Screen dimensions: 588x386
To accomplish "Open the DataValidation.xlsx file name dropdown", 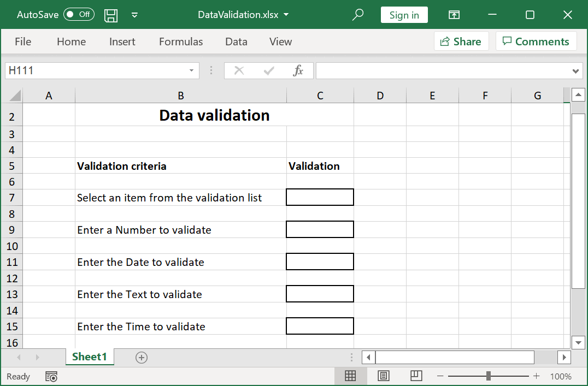I will pos(287,15).
